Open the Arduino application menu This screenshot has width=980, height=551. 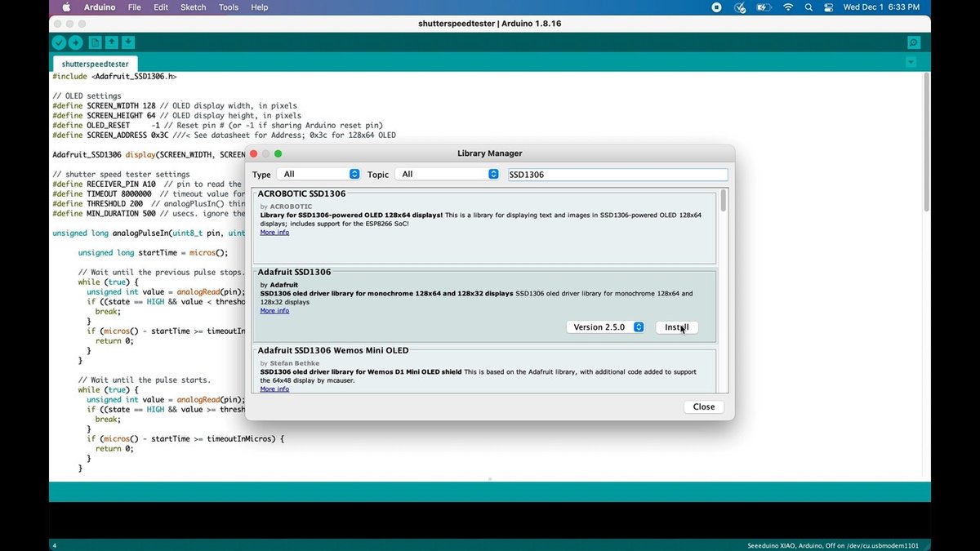point(99,7)
